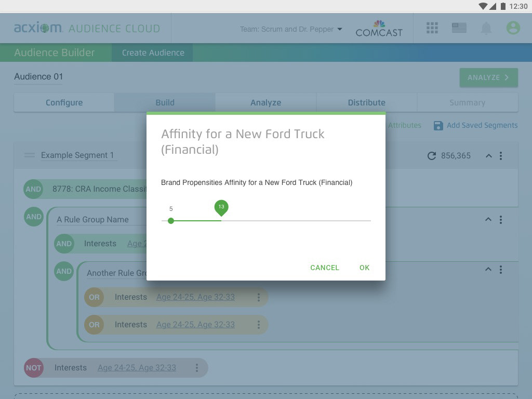Toggle the NOT operator on Interests rule

pyautogui.click(x=33, y=368)
